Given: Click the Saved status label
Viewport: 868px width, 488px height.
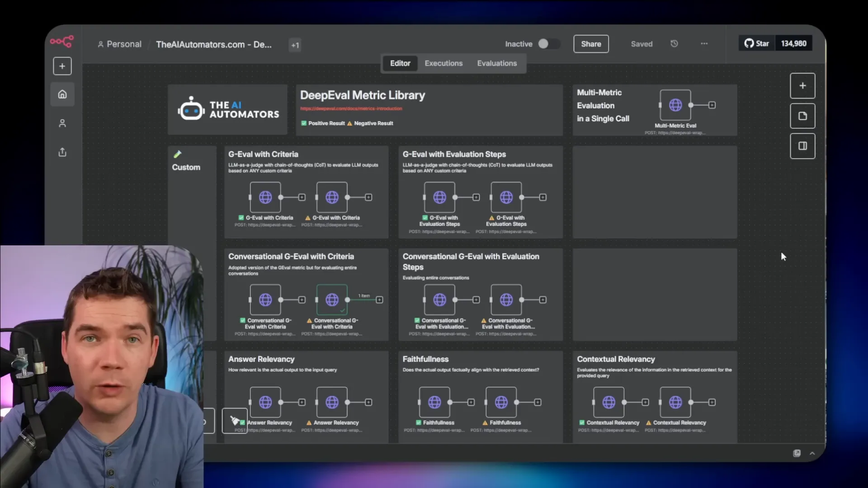Looking at the screenshot, I should pyautogui.click(x=642, y=44).
